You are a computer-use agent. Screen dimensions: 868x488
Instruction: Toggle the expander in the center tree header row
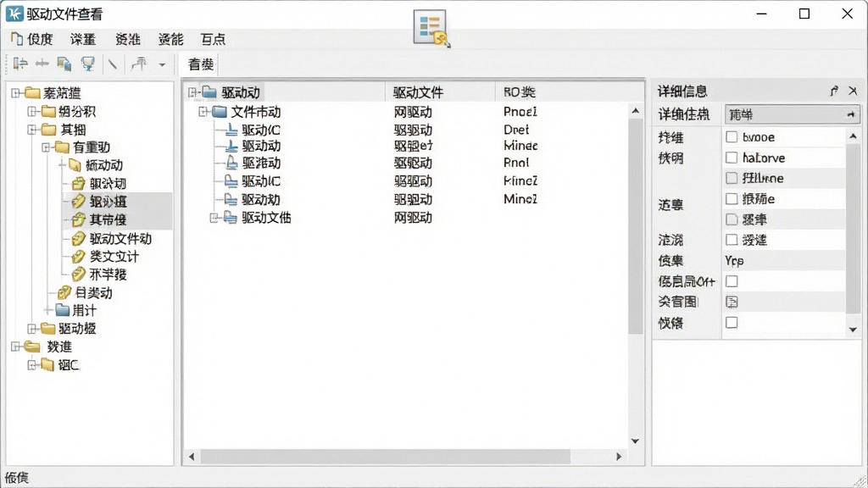[x=192, y=92]
